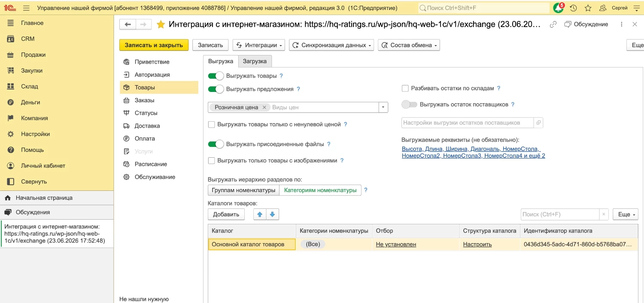Open the Заказы section
The height and width of the screenshot is (303, 644).
click(144, 100)
